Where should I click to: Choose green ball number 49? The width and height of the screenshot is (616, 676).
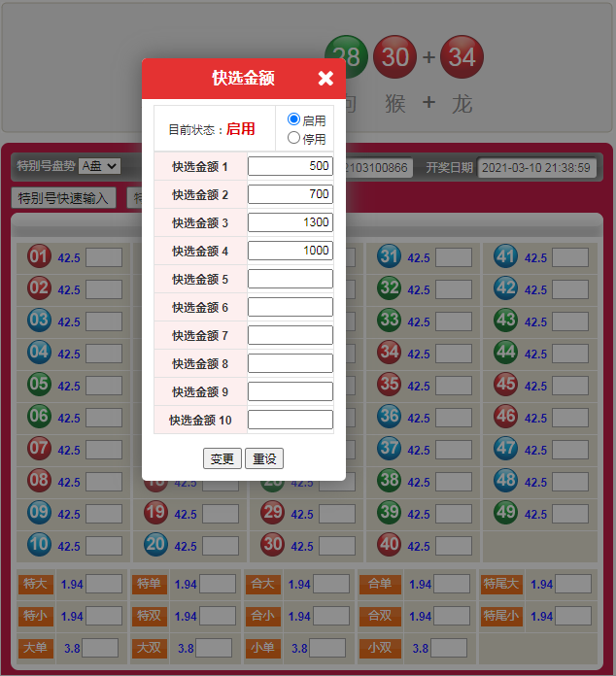[505, 512]
